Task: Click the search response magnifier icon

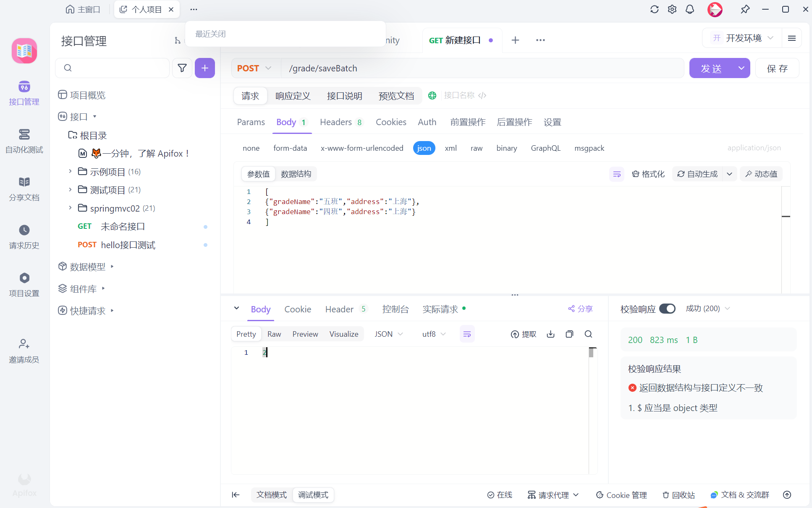Action: [588, 334]
